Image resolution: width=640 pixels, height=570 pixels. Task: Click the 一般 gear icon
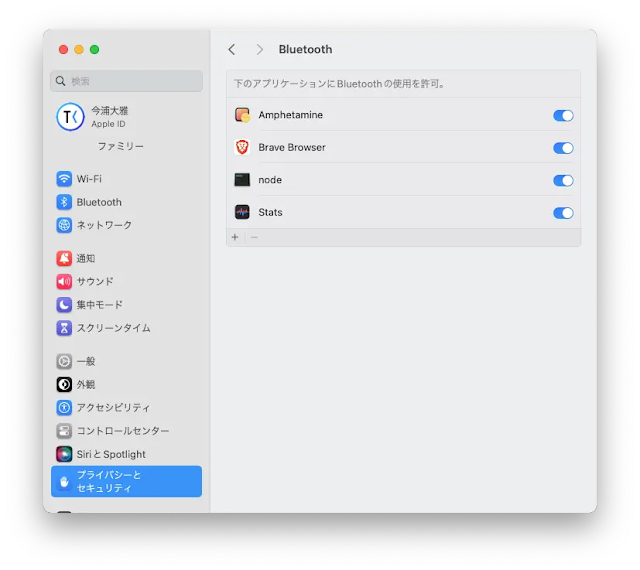(64, 361)
